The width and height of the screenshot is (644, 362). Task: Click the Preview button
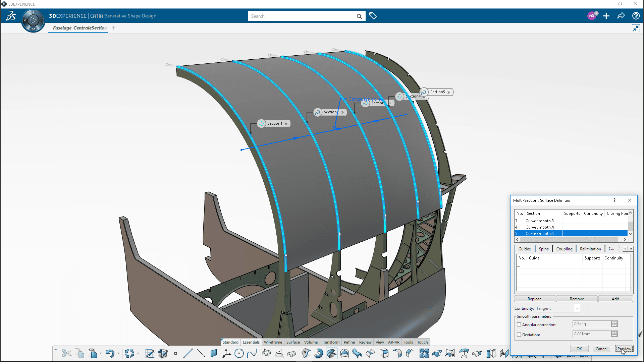click(x=624, y=349)
